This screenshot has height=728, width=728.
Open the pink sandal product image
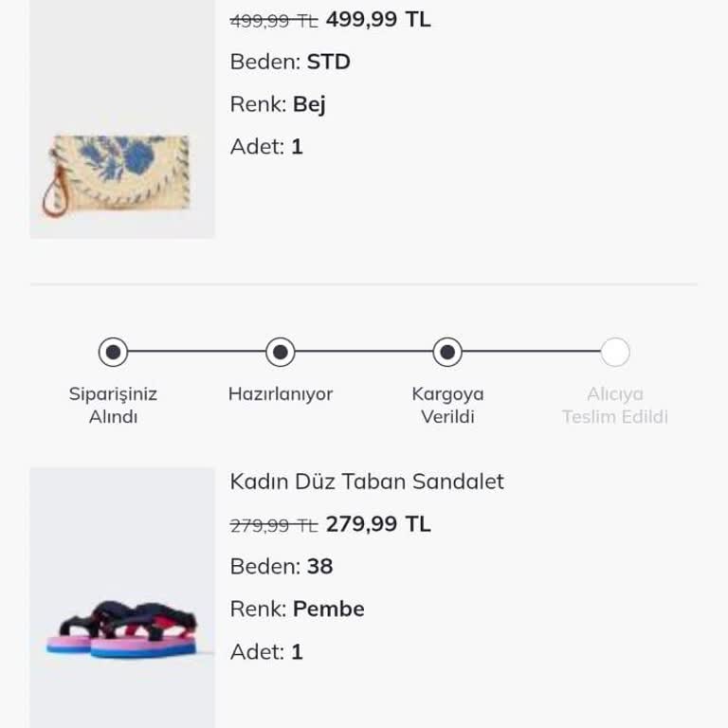(x=122, y=626)
